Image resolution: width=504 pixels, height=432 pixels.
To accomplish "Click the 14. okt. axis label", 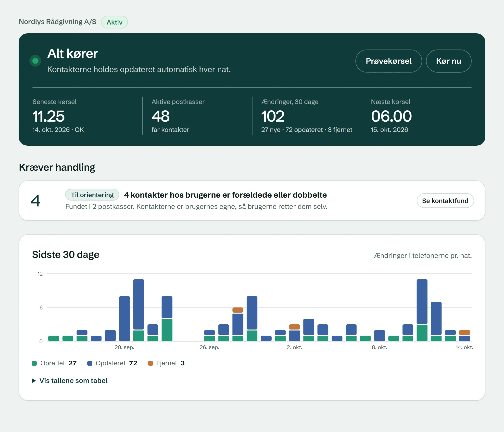I will tap(464, 347).
